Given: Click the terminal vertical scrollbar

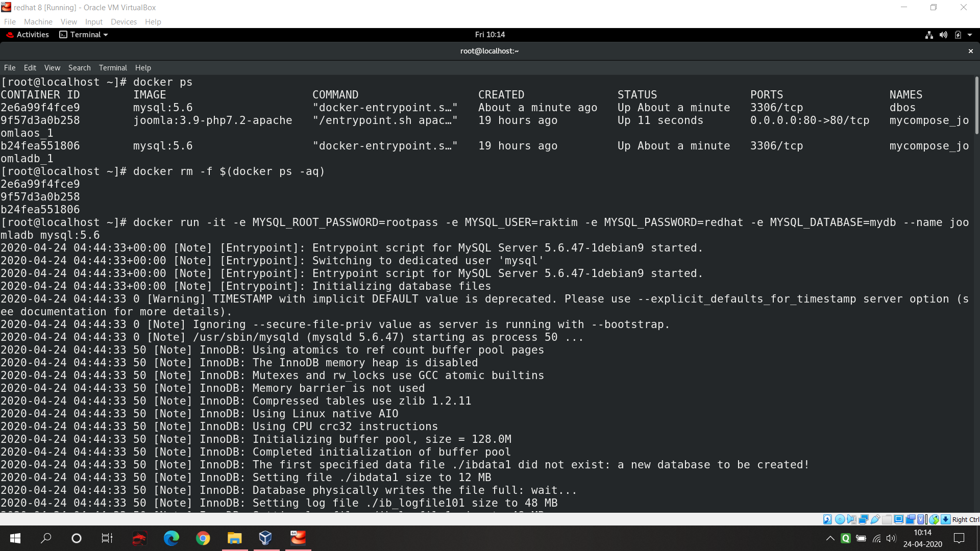Looking at the screenshot, I should pos(976,105).
